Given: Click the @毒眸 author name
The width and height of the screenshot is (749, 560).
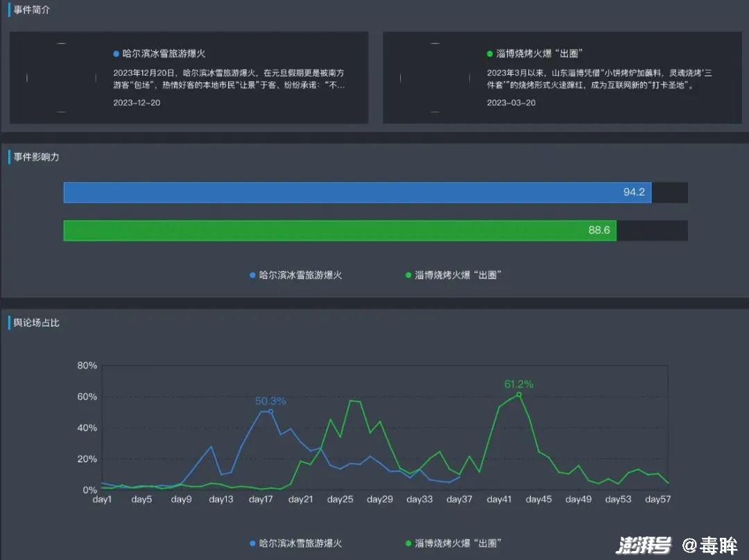Looking at the screenshot, I should [709, 545].
